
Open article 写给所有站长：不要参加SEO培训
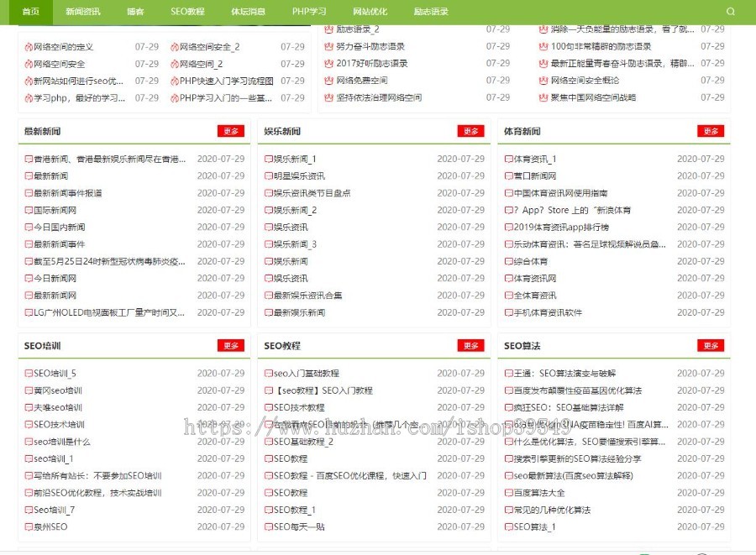point(97,476)
